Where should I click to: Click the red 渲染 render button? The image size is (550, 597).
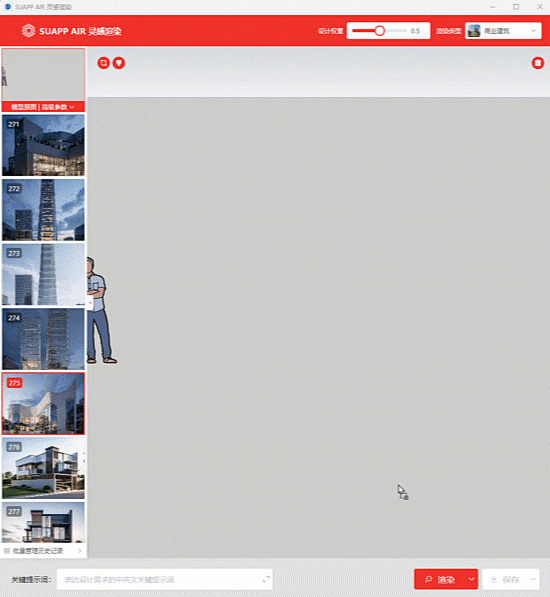(x=440, y=579)
